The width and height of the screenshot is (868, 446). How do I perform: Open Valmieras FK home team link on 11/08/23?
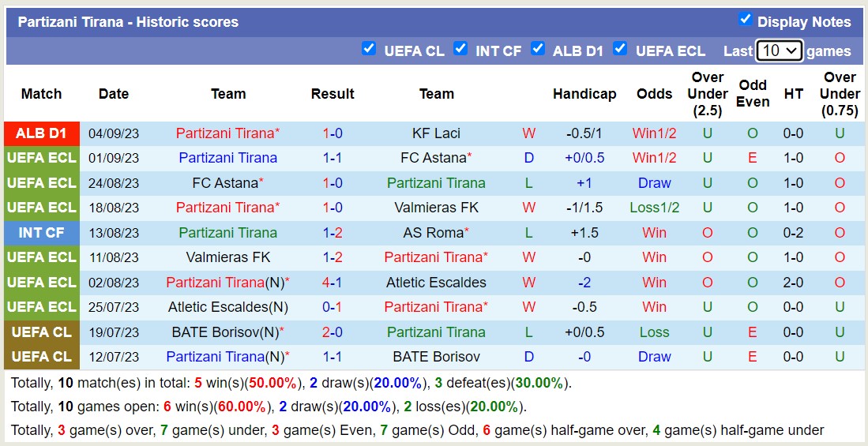[x=228, y=257]
